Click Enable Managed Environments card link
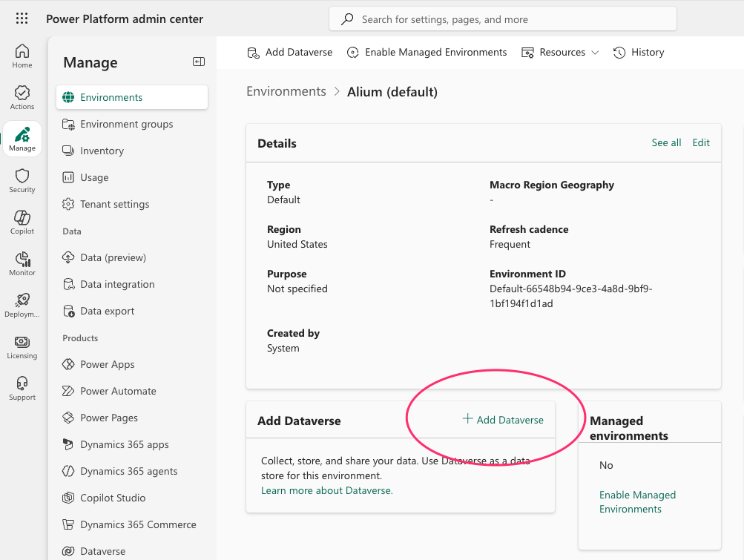This screenshot has width=744, height=560. pos(637,502)
